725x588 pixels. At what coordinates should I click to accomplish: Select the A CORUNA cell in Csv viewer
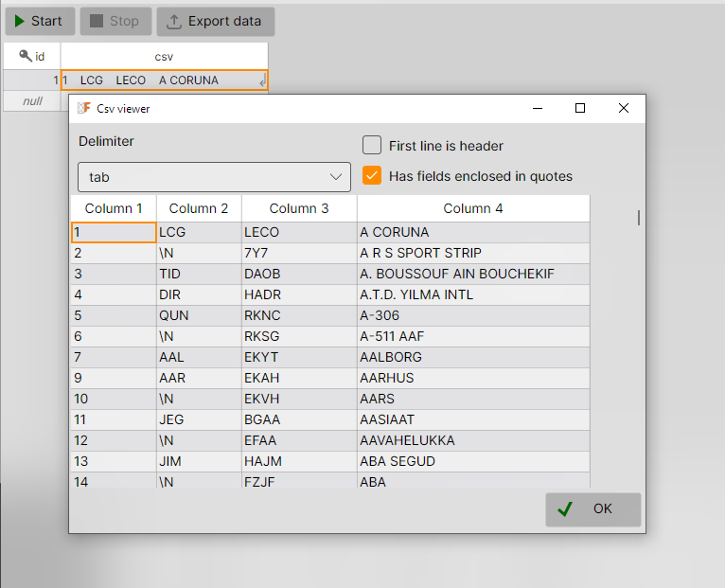pyautogui.click(x=473, y=232)
